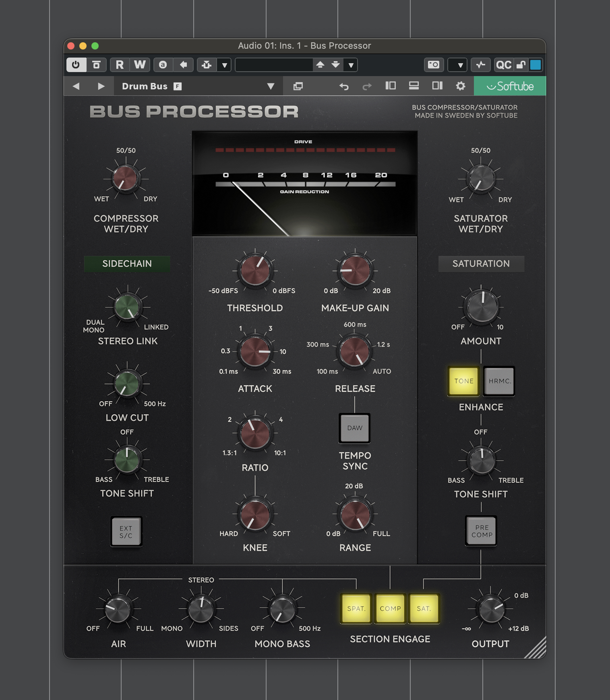Screen dimensions: 610x700
Task: Click the A/B comparison 'a' icon
Action: (163, 65)
